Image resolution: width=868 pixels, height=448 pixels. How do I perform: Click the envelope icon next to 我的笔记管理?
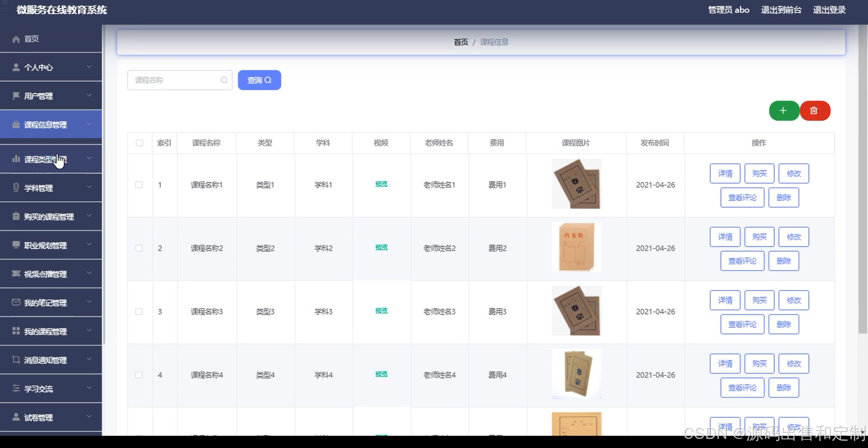[x=16, y=302]
